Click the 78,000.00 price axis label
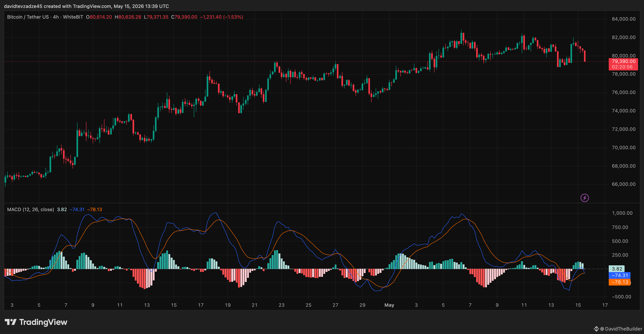 (624, 74)
